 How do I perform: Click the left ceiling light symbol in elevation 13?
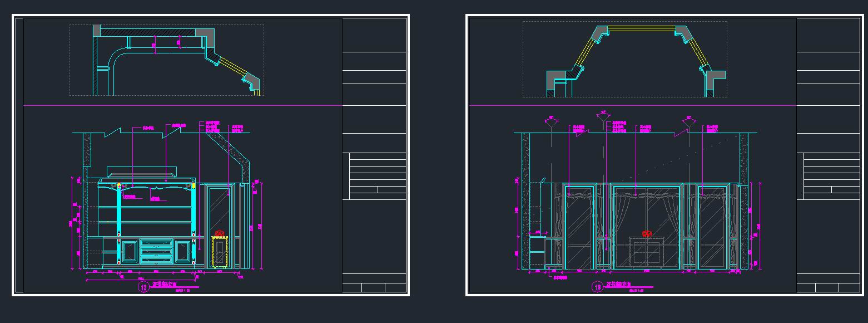(x=551, y=122)
